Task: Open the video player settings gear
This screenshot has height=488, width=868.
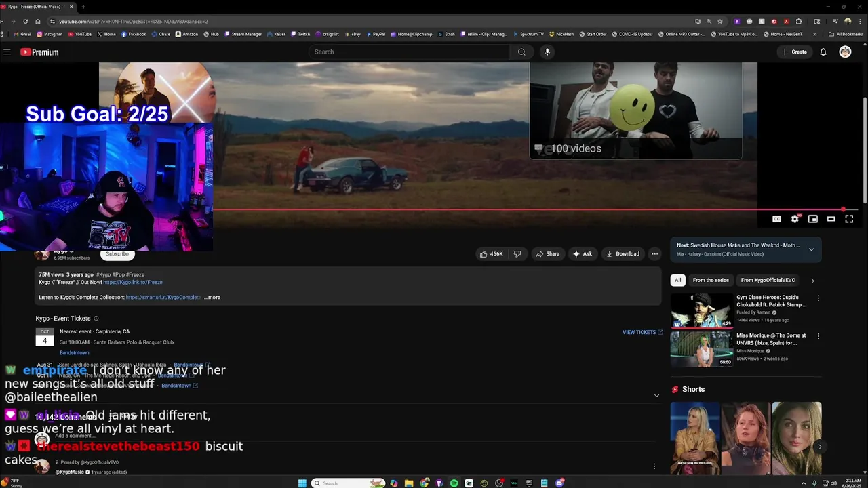Action: click(795, 219)
